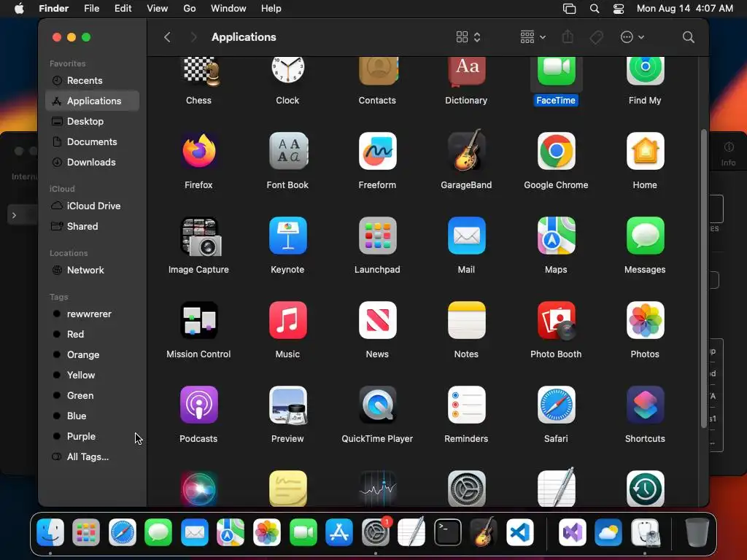Click the selected FaceTime app label
Screen dimensions: 747x560
click(555, 101)
